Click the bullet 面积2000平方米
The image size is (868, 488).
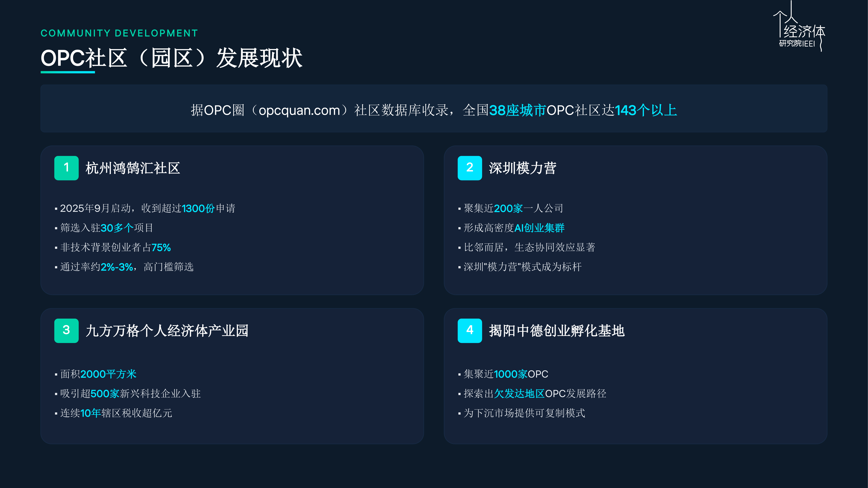96,374
